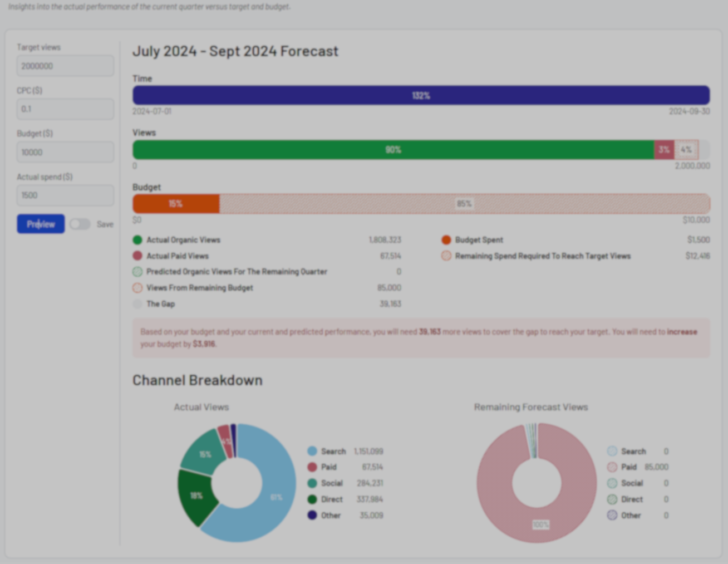Click Social legend marker in Remaining Forecast Views
The height and width of the screenshot is (564, 728).
point(612,483)
